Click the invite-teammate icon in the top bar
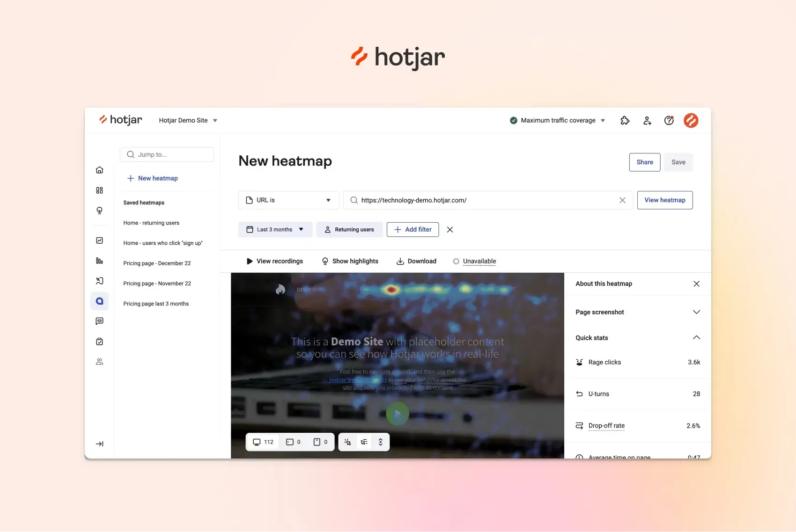This screenshot has height=532, width=796. (647, 120)
